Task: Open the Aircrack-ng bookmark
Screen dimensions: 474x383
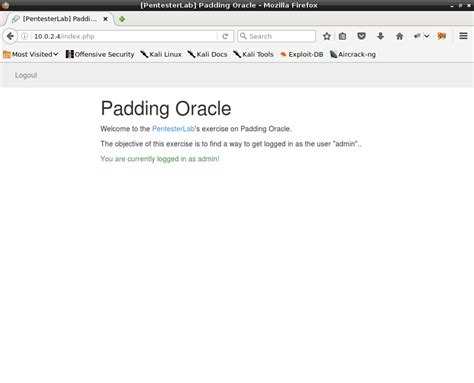Action: [353, 54]
